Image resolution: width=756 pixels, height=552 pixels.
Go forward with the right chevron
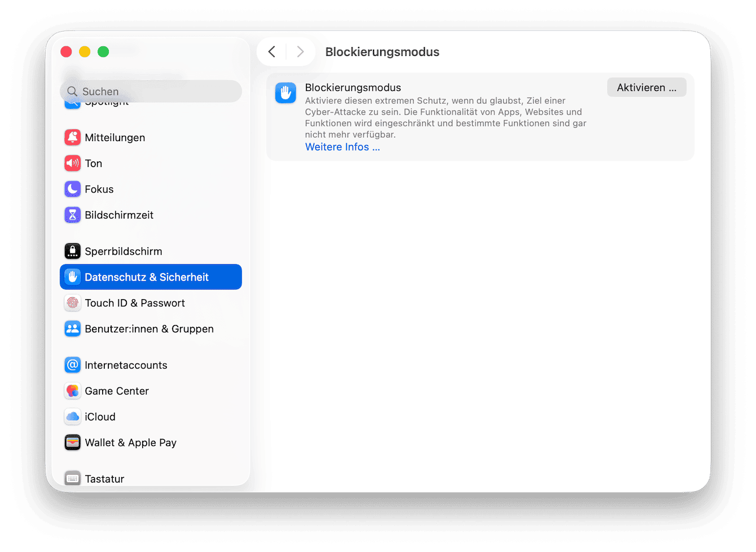(x=300, y=52)
